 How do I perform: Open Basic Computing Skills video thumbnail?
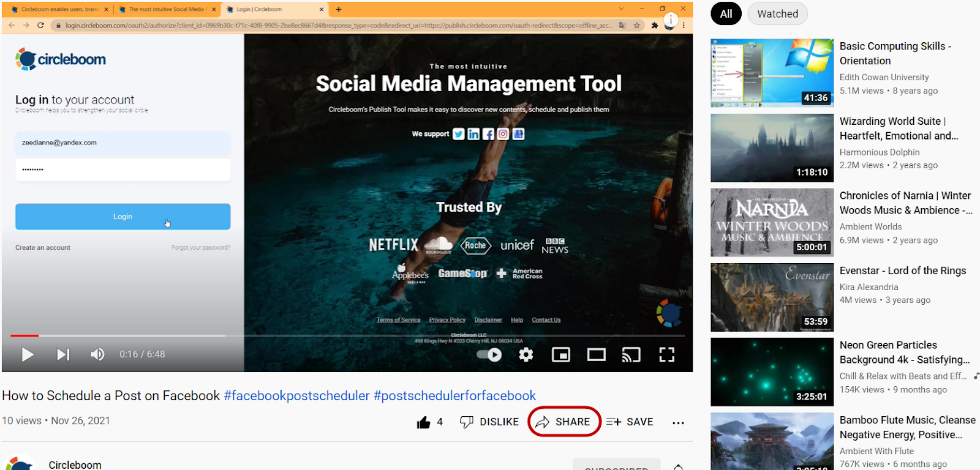click(772, 73)
